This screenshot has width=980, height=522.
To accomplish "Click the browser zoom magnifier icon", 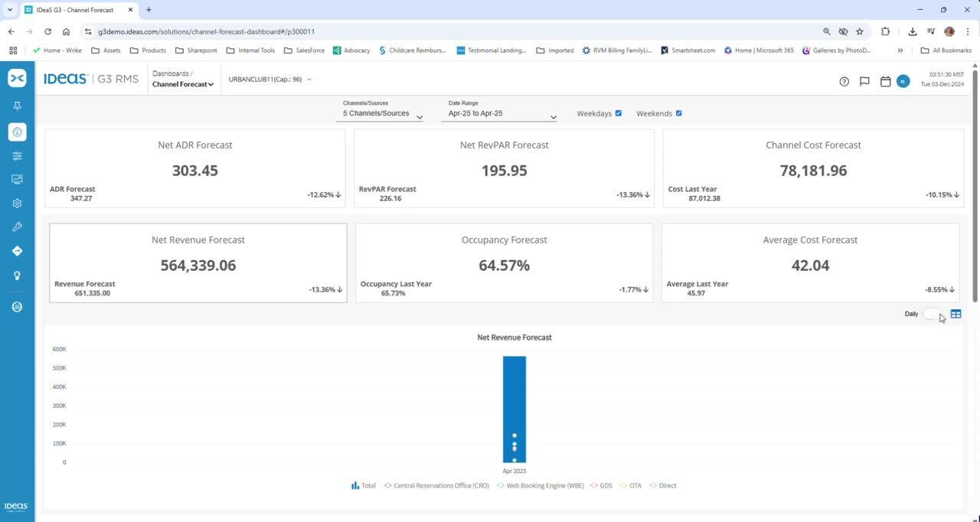I will click(826, 31).
